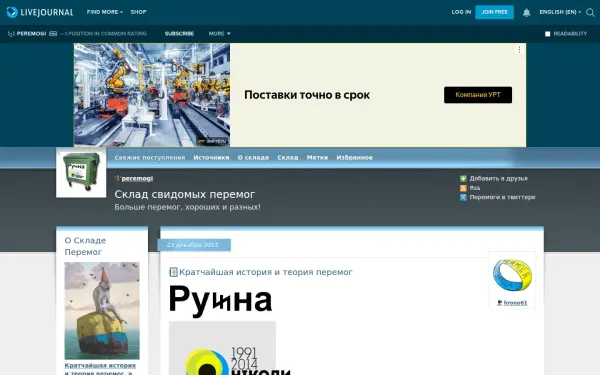Click the subtitle Больше перемог, хороших и разных!

pyautogui.click(x=188, y=207)
